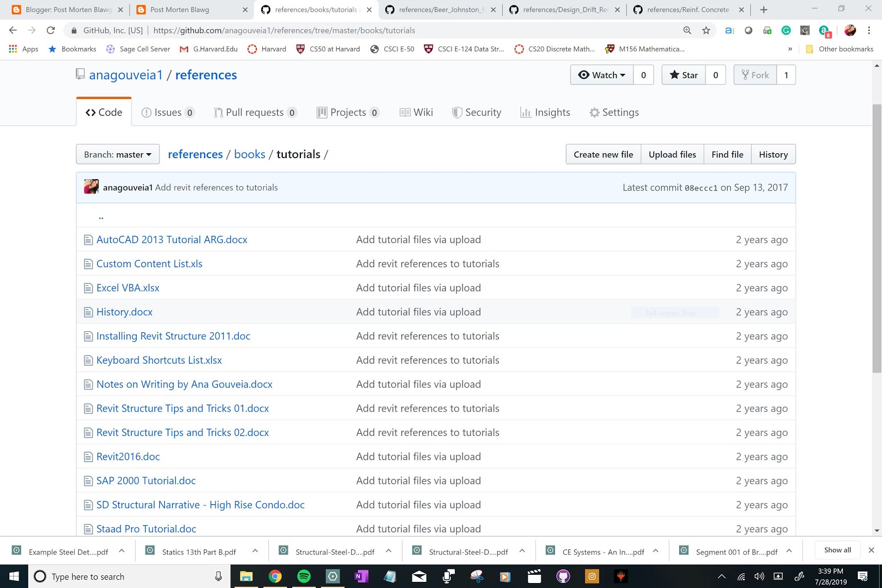Image resolution: width=882 pixels, height=588 pixels.
Task: Open OneNote from the taskbar
Action: (361, 576)
